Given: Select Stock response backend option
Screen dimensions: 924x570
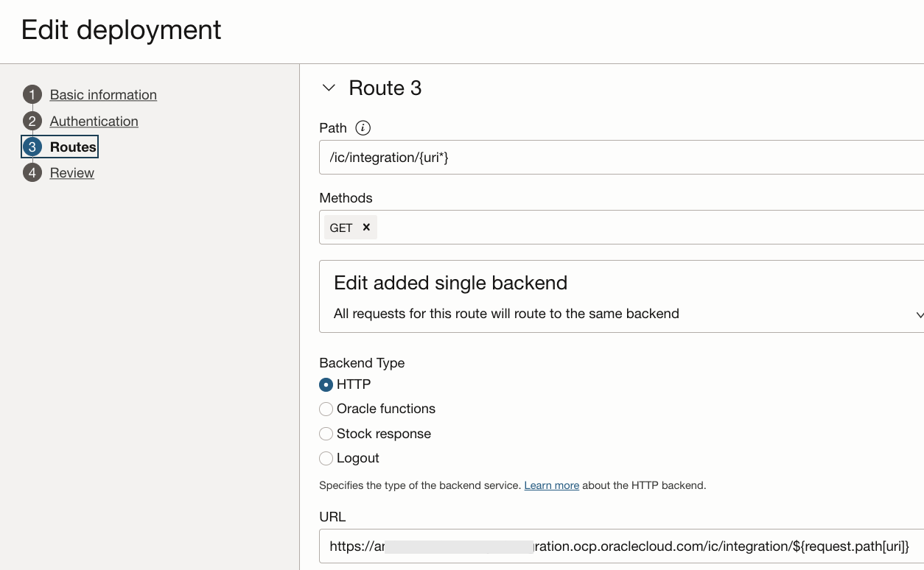Looking at the screenshot, I should pos(326,434).
